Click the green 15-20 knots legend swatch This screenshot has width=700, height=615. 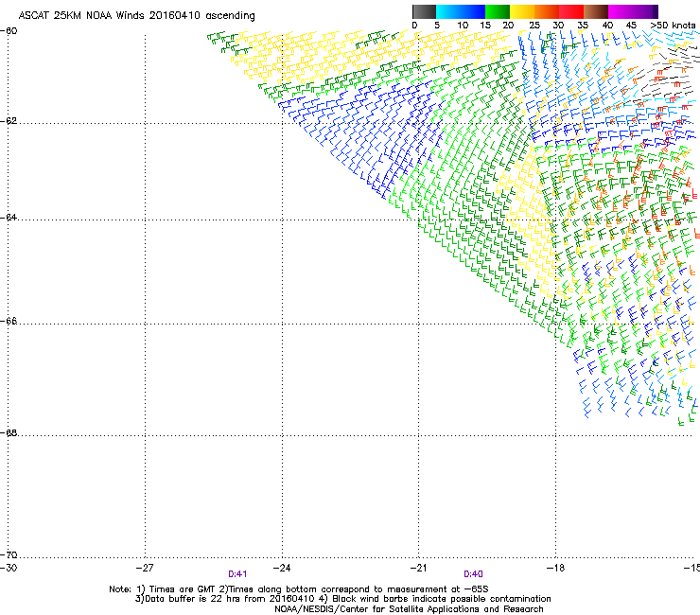tap(498, 11)
